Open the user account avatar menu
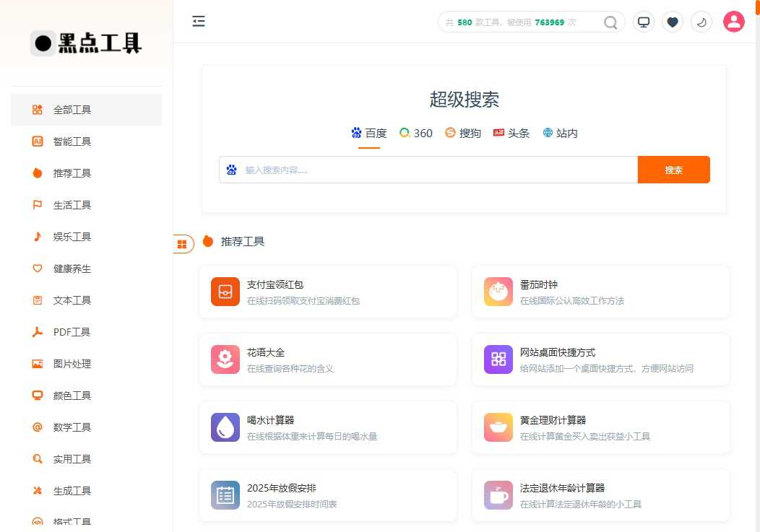The height and width of the screenshot is (532, 760). pos(734,22)
